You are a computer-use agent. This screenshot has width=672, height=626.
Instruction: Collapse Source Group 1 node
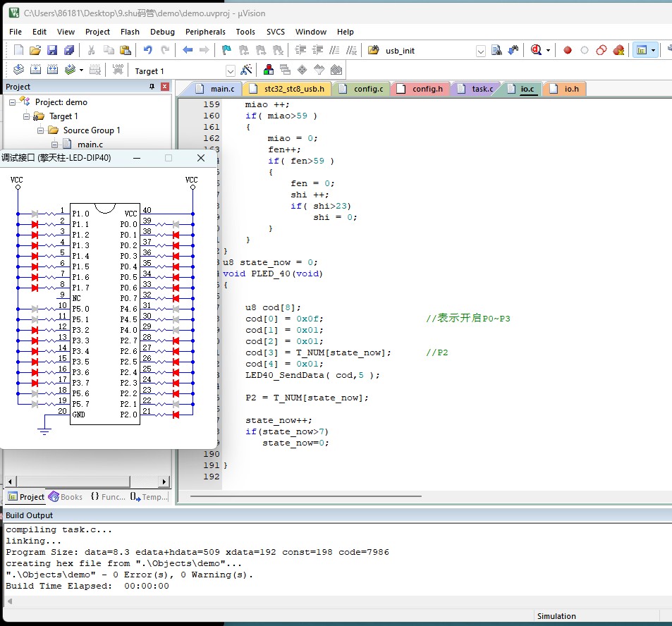41,130
